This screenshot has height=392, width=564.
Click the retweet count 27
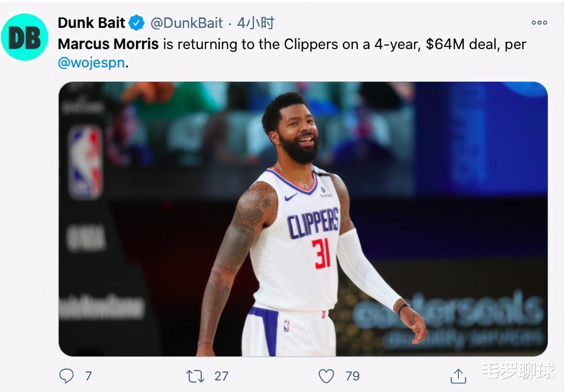pyautogui.click(x=221, y=376)
